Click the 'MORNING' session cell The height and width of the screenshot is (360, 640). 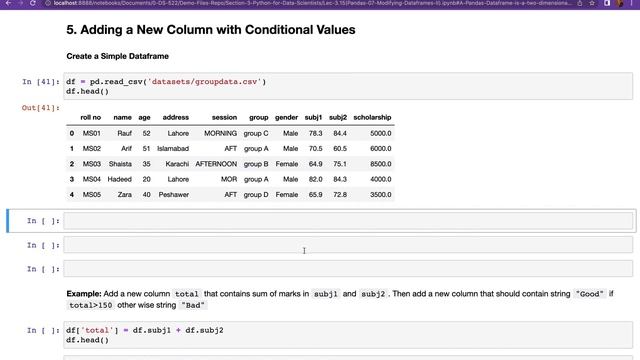pyautogui.click(x=220, y=133)
